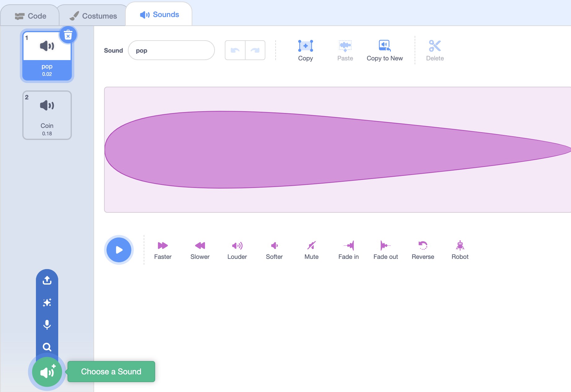Select the pop sound thumbnail
Screen dimensions: 571x392
pyautogui.click(x=47, y=56)
